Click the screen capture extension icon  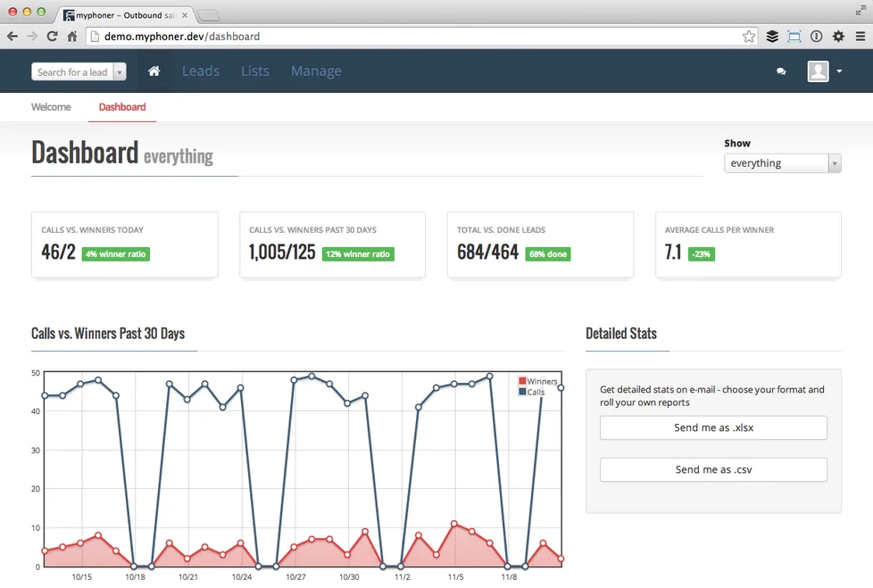pos(794,37)
